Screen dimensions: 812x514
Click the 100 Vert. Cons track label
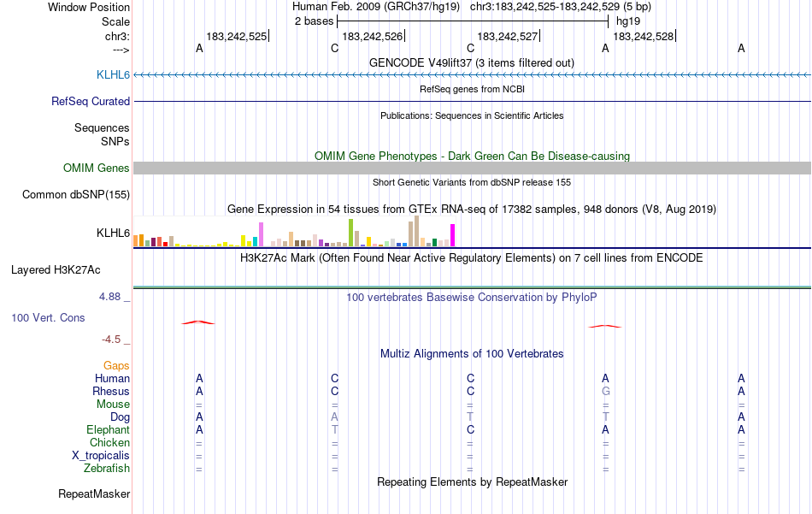48,317
